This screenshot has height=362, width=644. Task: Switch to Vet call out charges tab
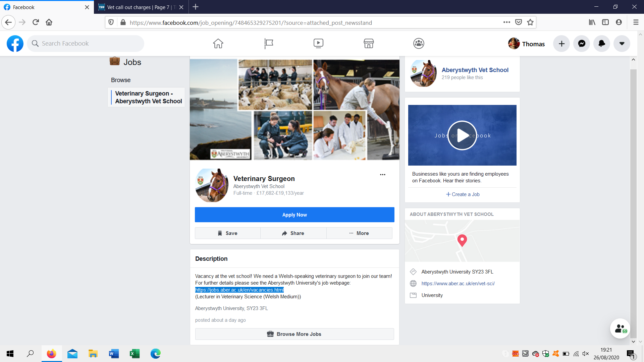[x=141, y=7]
